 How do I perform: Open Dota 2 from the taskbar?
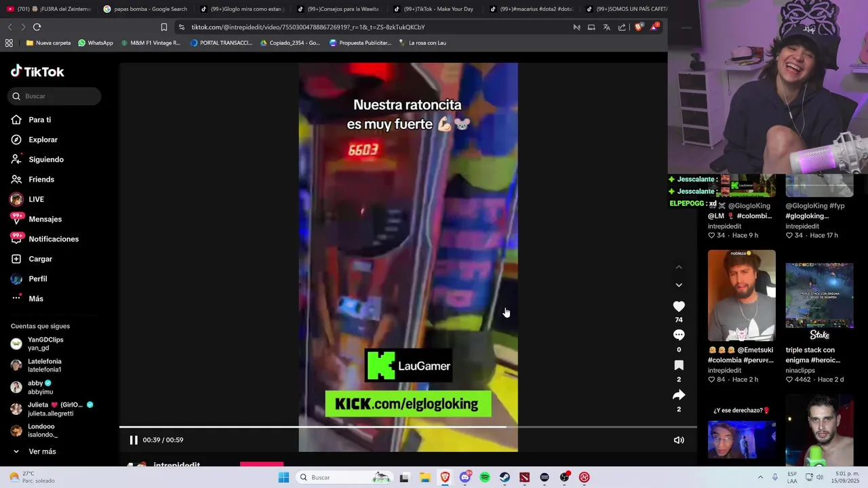coord(524,477)
